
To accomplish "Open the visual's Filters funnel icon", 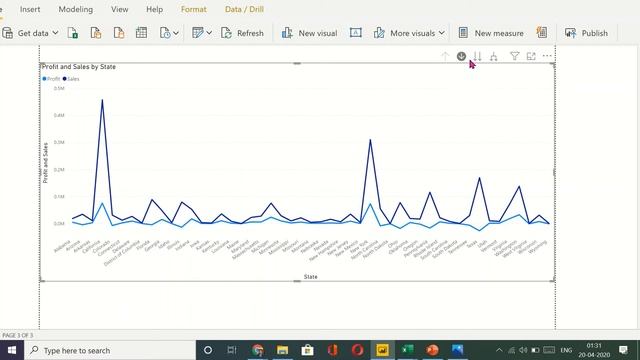I will [x=515, y=56].
